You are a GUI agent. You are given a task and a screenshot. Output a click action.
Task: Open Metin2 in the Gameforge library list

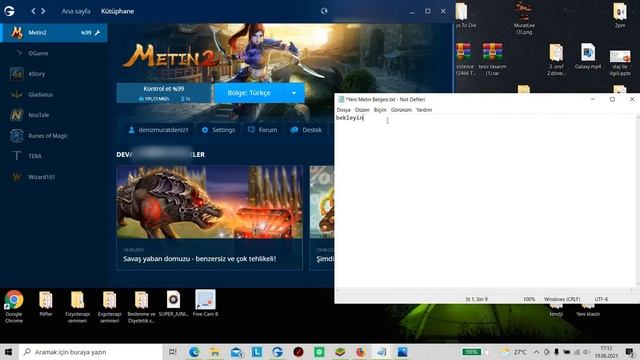[x=53, y=33]
